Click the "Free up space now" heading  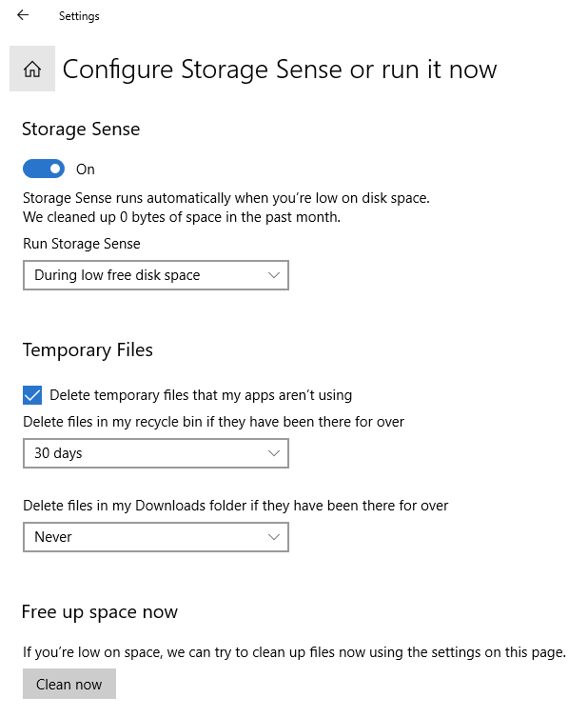point(100,611)
